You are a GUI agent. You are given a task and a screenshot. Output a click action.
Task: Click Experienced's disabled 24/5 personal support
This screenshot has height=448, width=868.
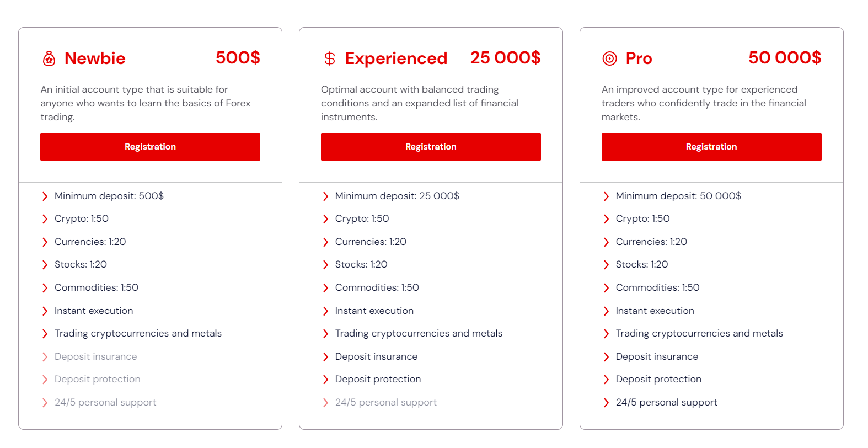[x=385, y=402]
